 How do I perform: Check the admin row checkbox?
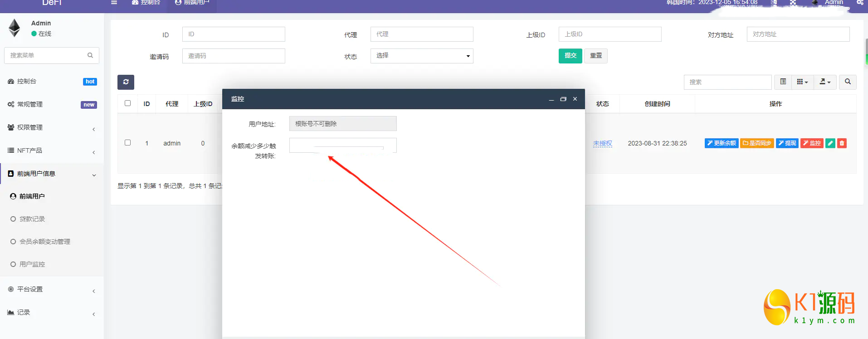pyautogui.click(x=128, y=143)
